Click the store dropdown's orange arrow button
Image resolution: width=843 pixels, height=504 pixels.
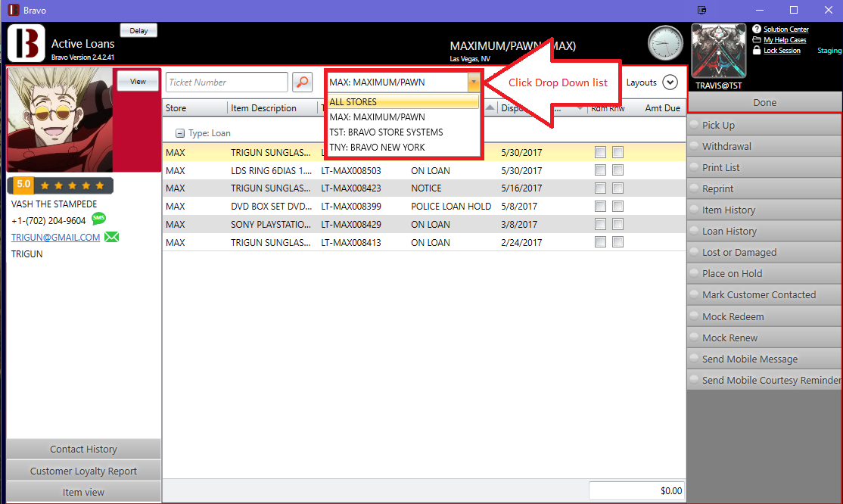point(473,82)
